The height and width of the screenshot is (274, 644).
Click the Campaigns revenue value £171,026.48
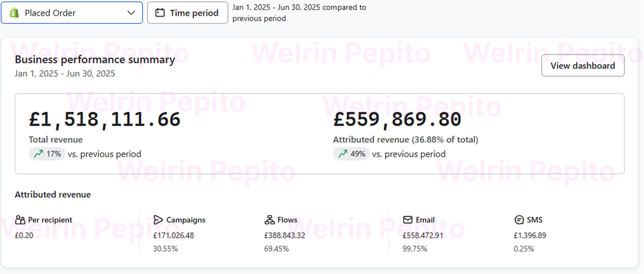173,235
